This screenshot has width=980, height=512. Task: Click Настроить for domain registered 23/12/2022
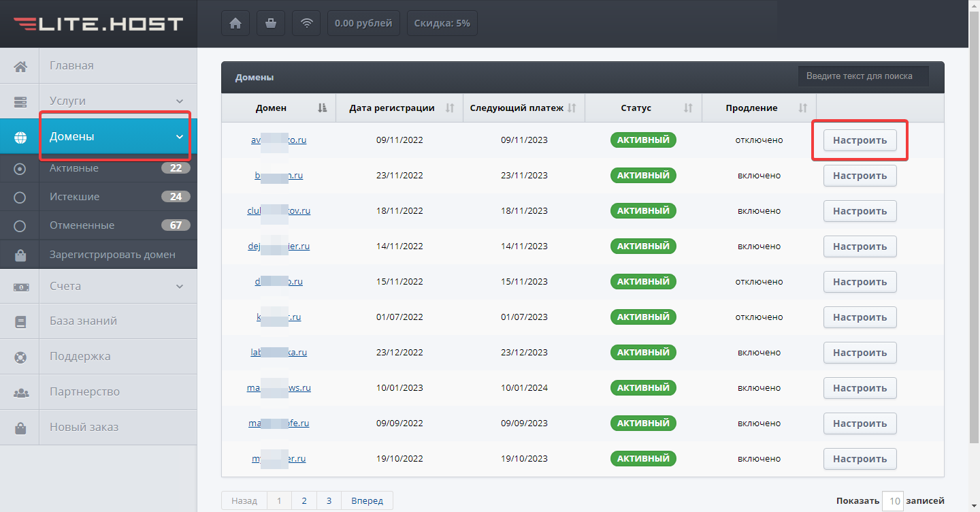coord(860,353)
